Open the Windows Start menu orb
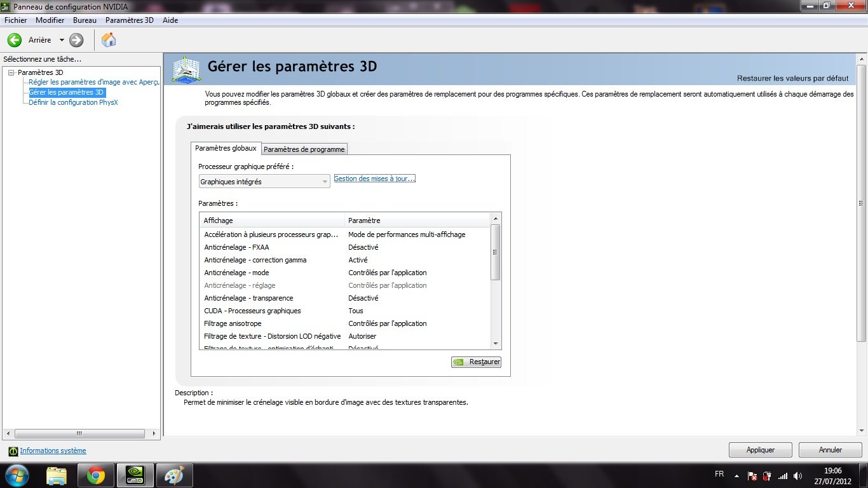 (x=17, y=475)
